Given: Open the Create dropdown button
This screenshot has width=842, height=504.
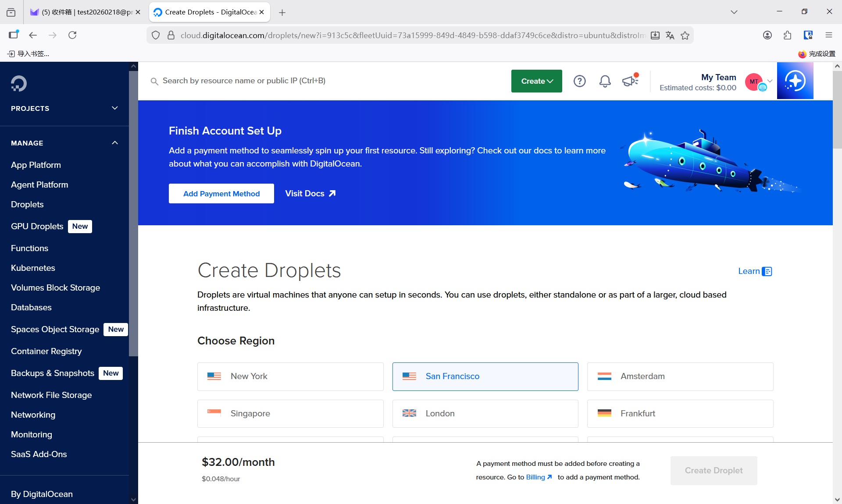Looking at the screenshot, I should [x=536, y=81].
